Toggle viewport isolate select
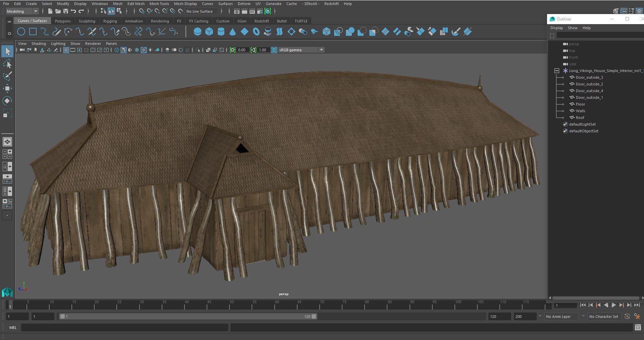The image size is (644, 340). (198, 50)
